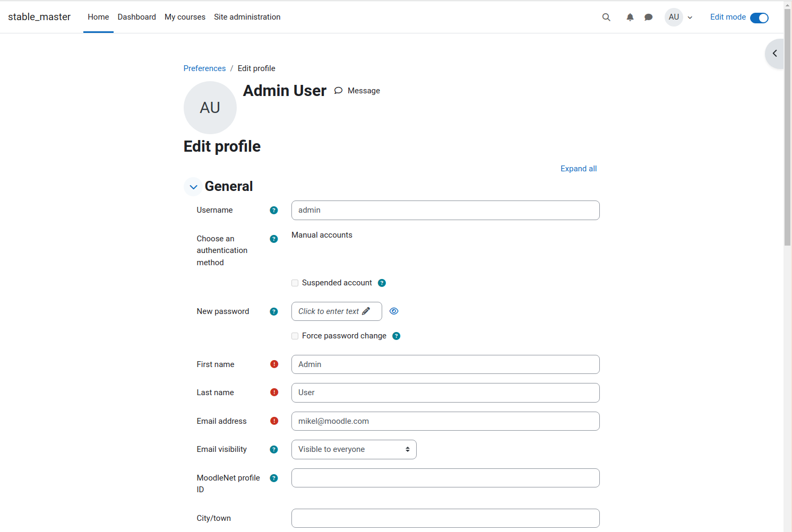Screen dimensions: 792x532
Task: Check Suspended account checkbox
Action: (295, 283)
